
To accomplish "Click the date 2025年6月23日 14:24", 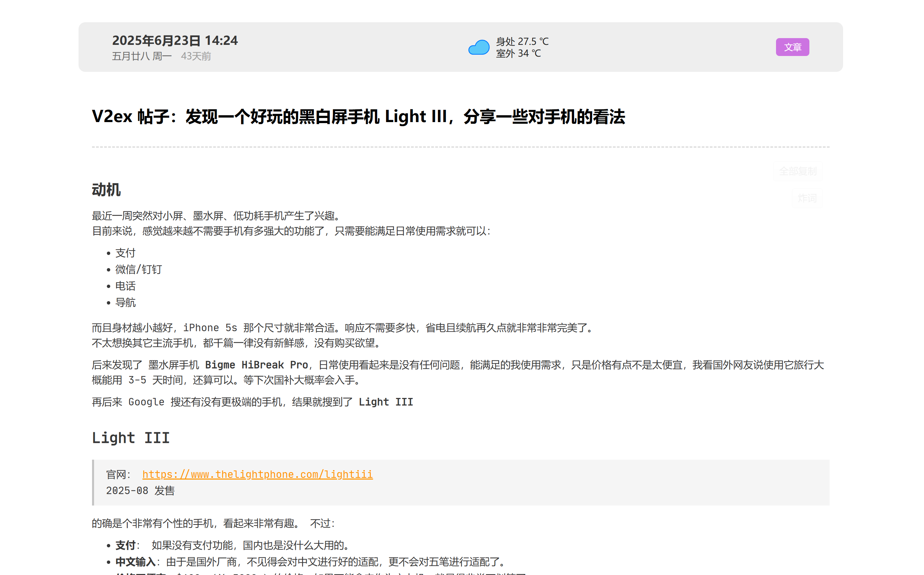I will click(175, 40).
